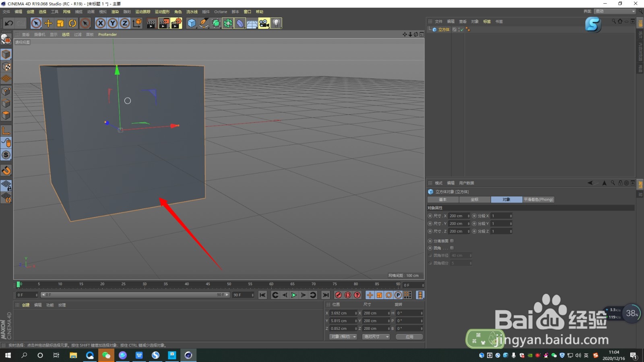Toggle the 分离表面 checkbox

coord(452,241)
